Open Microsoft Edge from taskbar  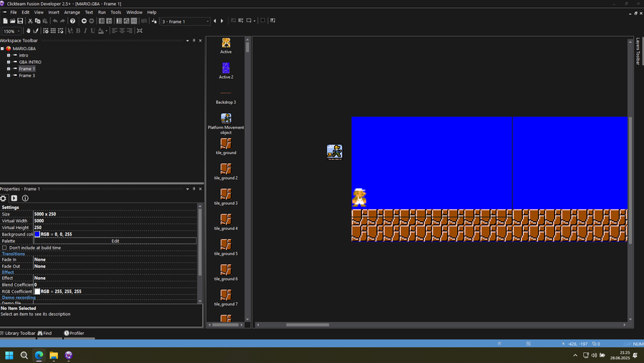pos(39,355)
